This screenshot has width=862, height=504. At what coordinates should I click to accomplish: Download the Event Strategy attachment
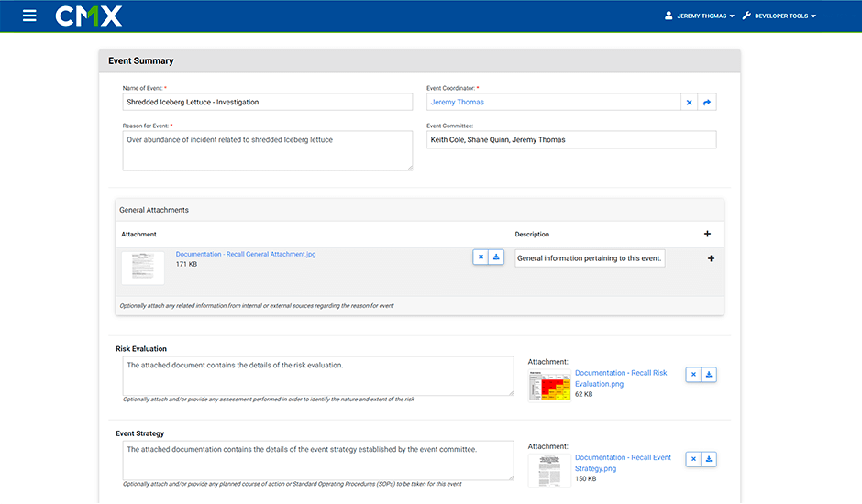(x=709, y=459)
